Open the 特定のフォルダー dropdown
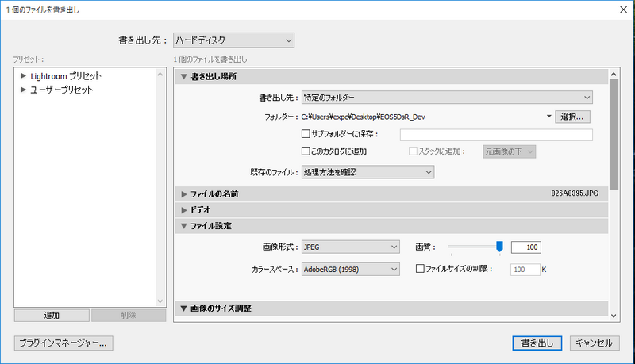 [447, 98]
